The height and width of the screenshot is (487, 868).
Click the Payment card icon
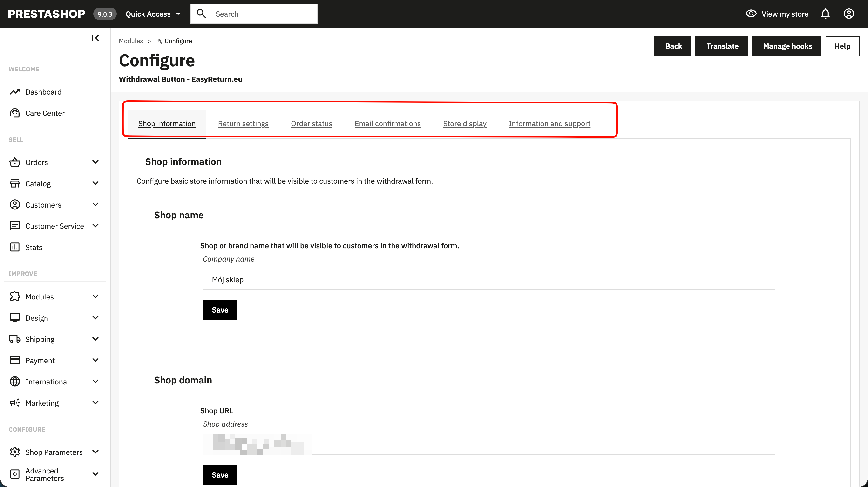click(x=15, y=360)
